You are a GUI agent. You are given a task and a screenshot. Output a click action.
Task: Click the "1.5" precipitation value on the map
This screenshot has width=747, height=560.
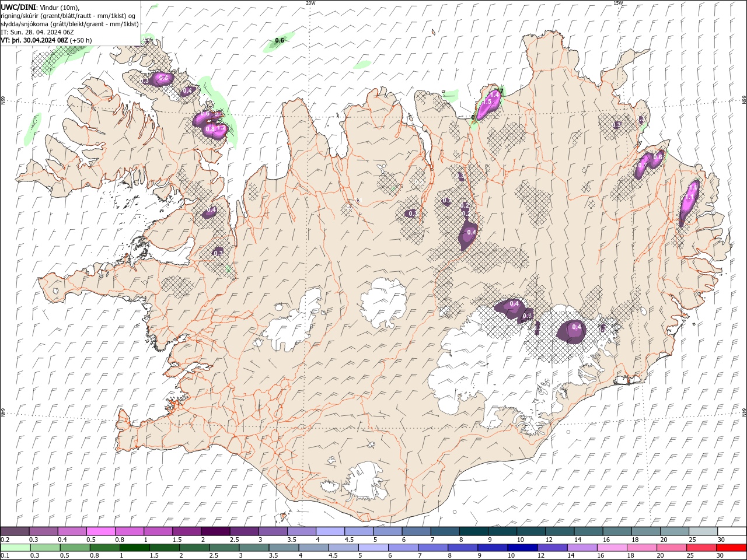488,101
